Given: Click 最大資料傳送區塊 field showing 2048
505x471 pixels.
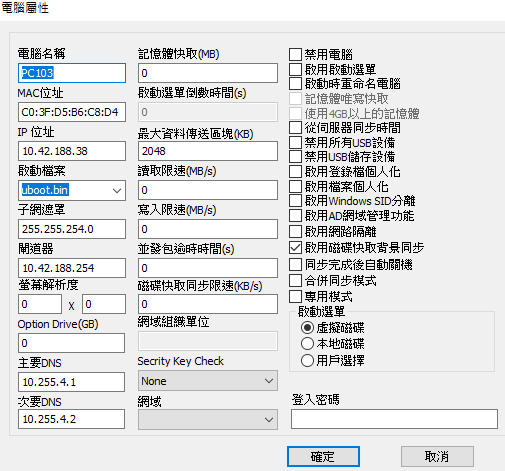Looking at the screenshot, I should 208,151.
